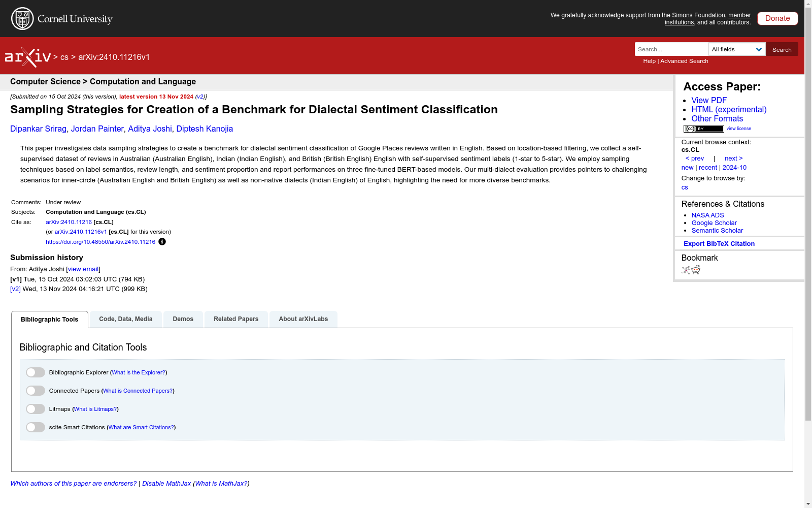Screen dimensions: 812x508
Task: Click the view email link
Action: [83, 269]
